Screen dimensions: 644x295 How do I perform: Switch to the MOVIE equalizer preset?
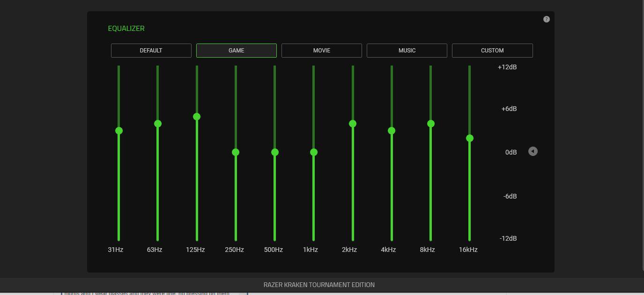tap(321, 51)
